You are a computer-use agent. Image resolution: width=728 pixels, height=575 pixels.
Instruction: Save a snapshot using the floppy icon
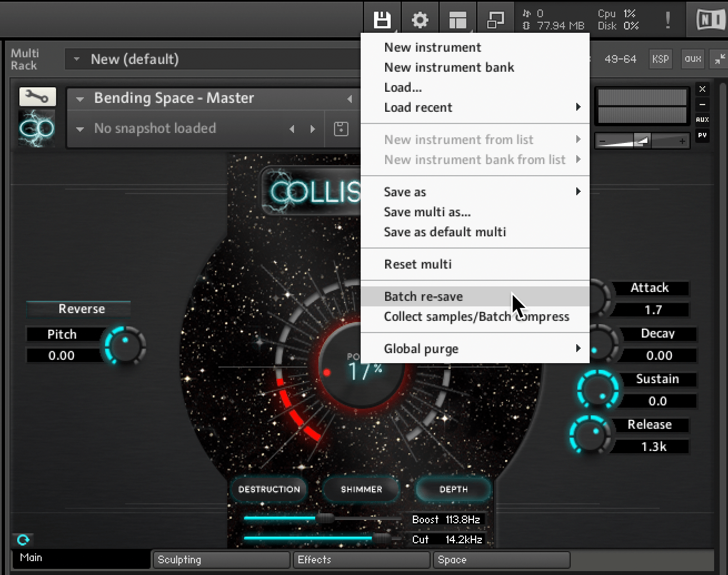pos(341,128)
